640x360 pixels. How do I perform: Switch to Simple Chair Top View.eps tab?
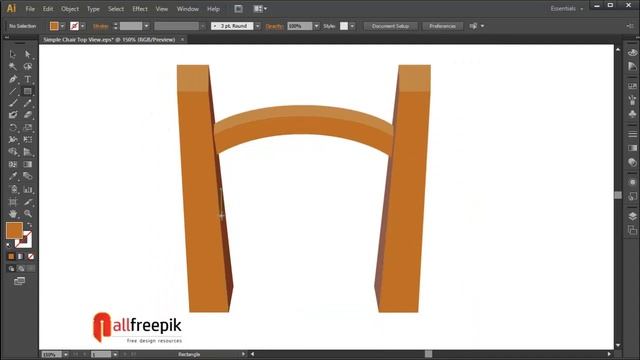pos(109,40)
